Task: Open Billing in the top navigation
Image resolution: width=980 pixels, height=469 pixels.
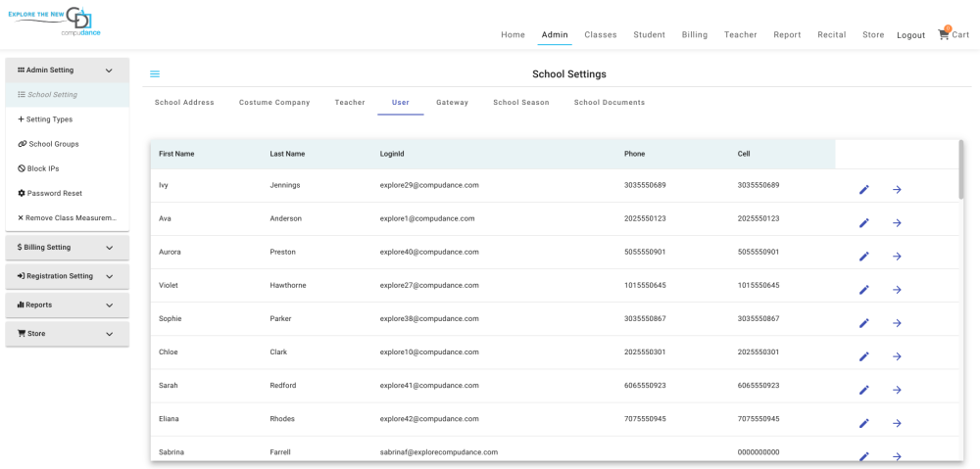Action: [x=694, y=35]
